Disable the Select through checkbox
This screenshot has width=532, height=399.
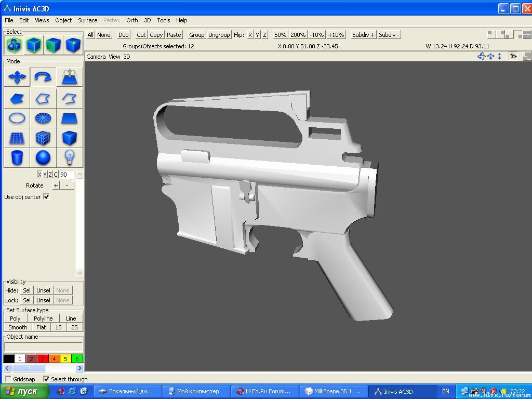[46, 379]
